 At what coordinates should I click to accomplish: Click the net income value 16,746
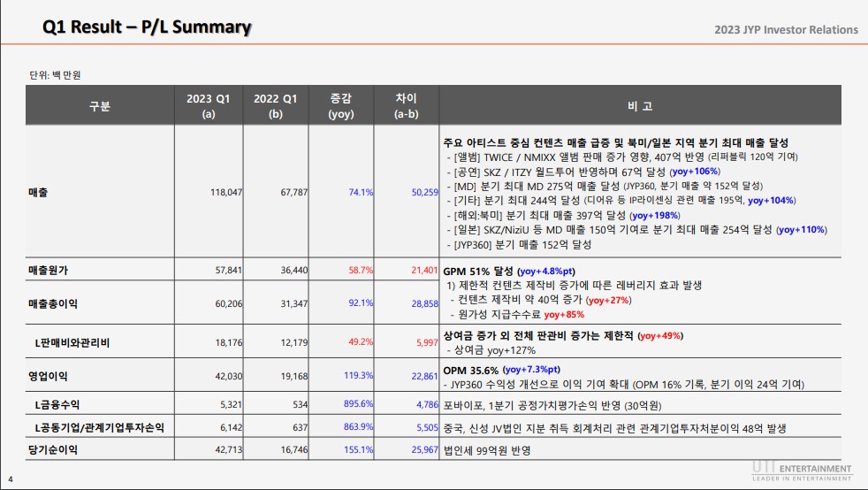point(294,449)
